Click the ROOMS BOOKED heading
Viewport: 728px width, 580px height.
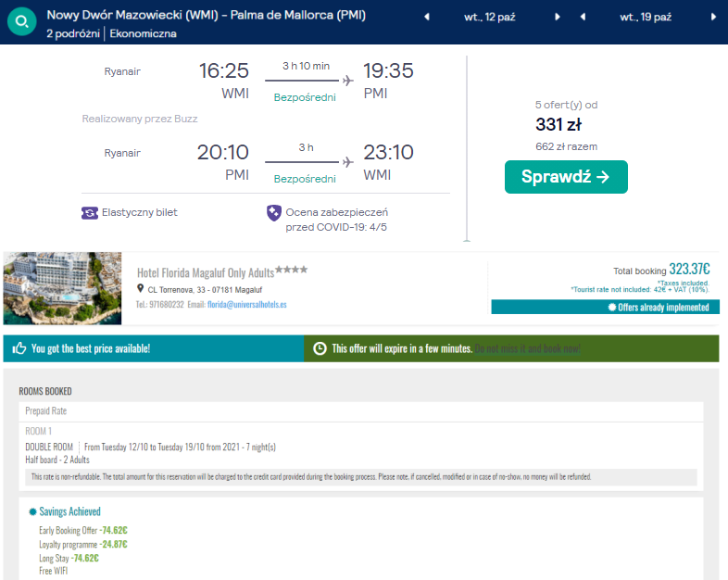click(x=45, y=392)
